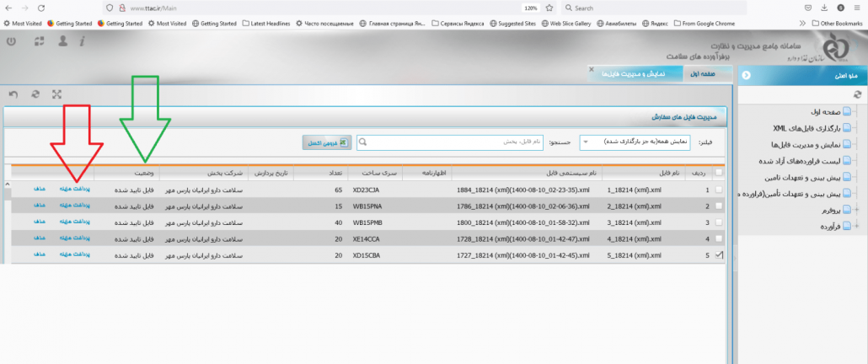The width and height of the screenshot is (868, 364).
Task: Expand the بروفرم tree folder
Action: 857,210
